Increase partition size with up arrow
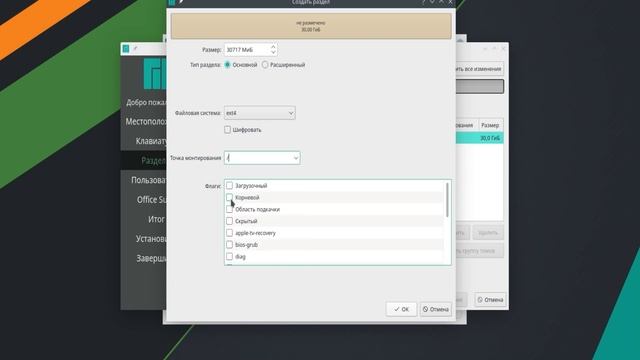This screenshot has height=360, width=640. [273, 47]
